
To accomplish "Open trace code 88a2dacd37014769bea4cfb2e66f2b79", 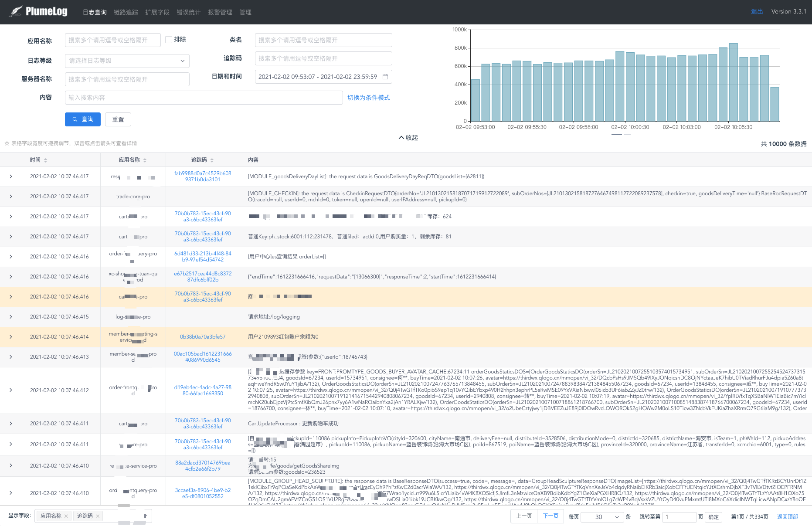I will pyautogui.click(x=203, y=466).
